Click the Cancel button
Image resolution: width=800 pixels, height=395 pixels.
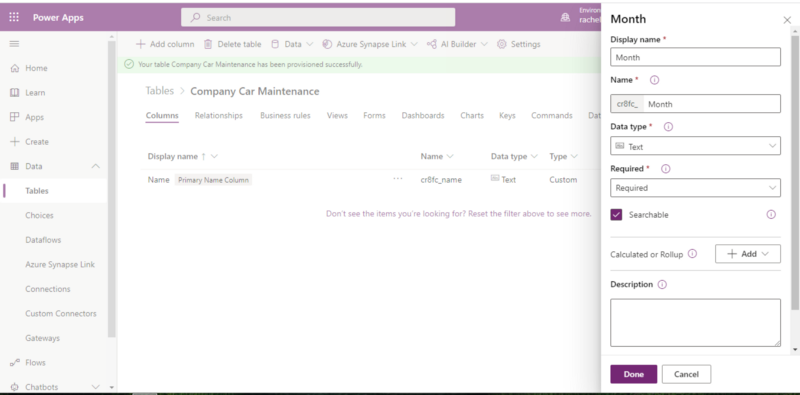tap(686, 374)
